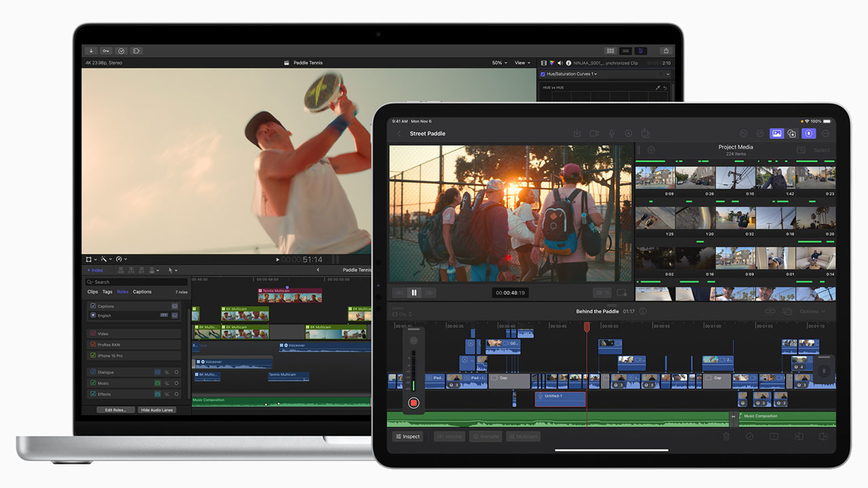Switch to the Captions tab in the index
Image resolution: width=868 pixels, height=488 pixels.
click(x=142, y=291)
